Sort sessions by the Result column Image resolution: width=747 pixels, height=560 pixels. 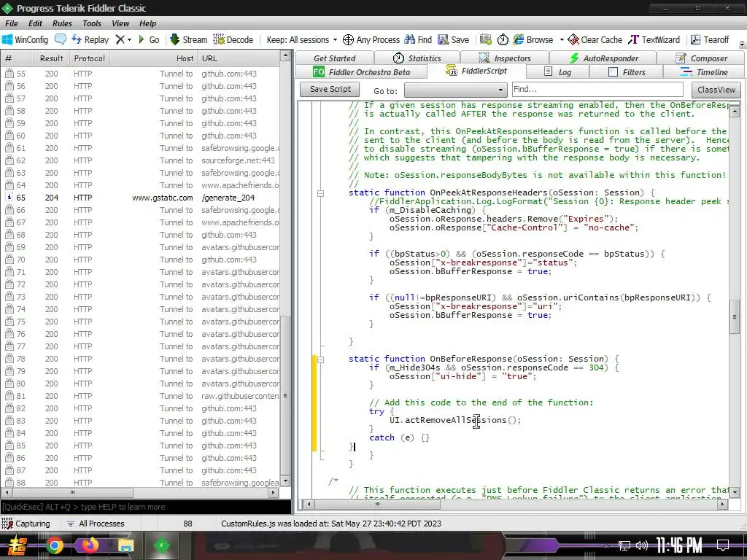[52, 58]
